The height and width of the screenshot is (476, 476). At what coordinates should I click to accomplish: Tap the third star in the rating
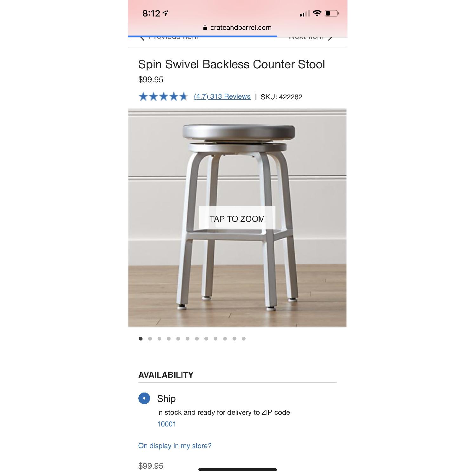coord(164,96)
